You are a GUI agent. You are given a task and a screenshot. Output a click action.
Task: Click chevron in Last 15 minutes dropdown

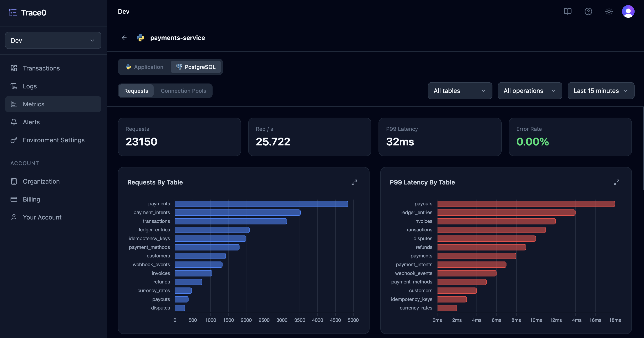pyautogui.click(x=625, y=91)
